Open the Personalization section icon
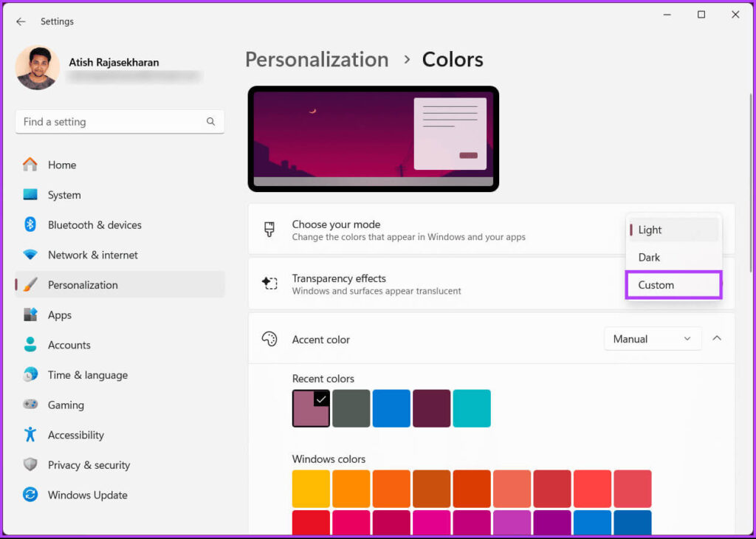756x539 pixels. [x=30, y=284]
